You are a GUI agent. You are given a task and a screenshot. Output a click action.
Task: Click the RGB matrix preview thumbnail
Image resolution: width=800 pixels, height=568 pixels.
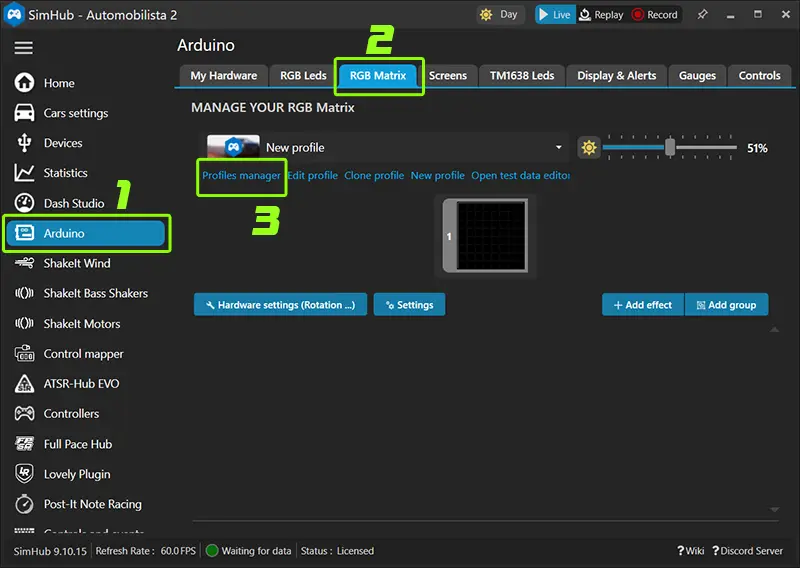pyautogui.click(x=485, y=235)
